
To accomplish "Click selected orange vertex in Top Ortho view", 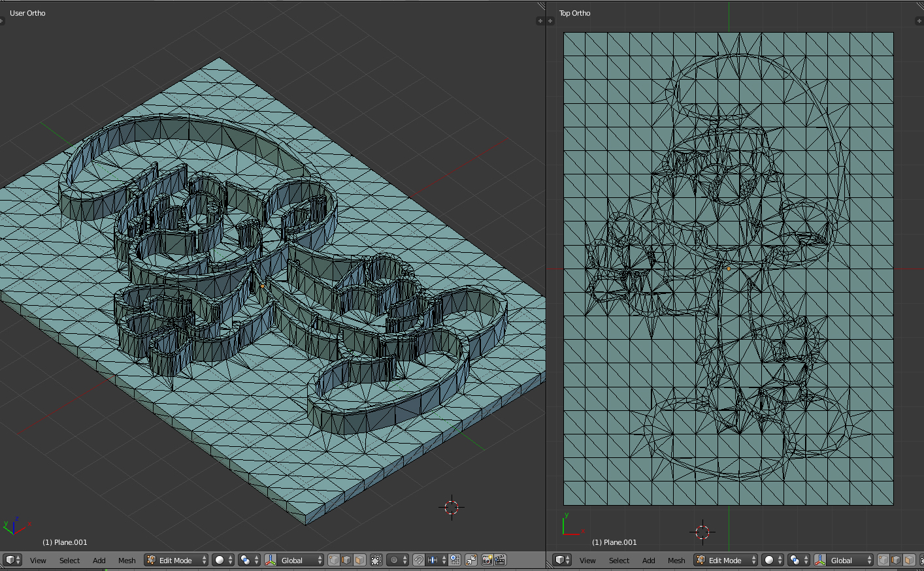I will coord(729,269).
